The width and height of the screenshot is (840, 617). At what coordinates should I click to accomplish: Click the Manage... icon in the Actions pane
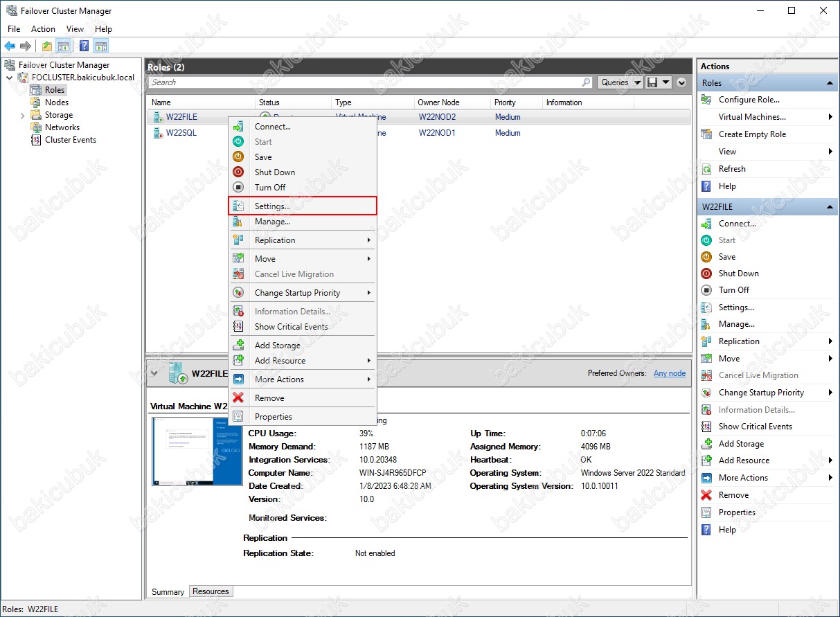point(706,324)
